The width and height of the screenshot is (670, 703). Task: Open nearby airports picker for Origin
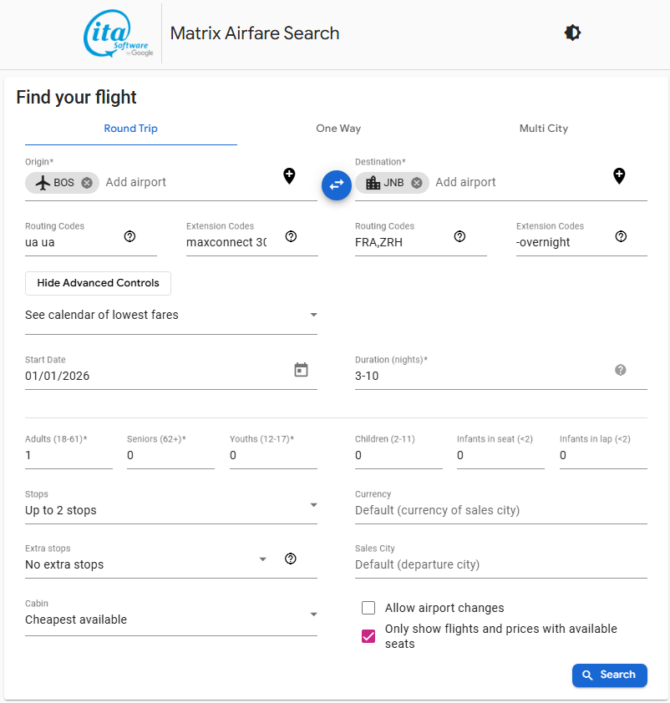pyautogui.click(x=289, y=176)
